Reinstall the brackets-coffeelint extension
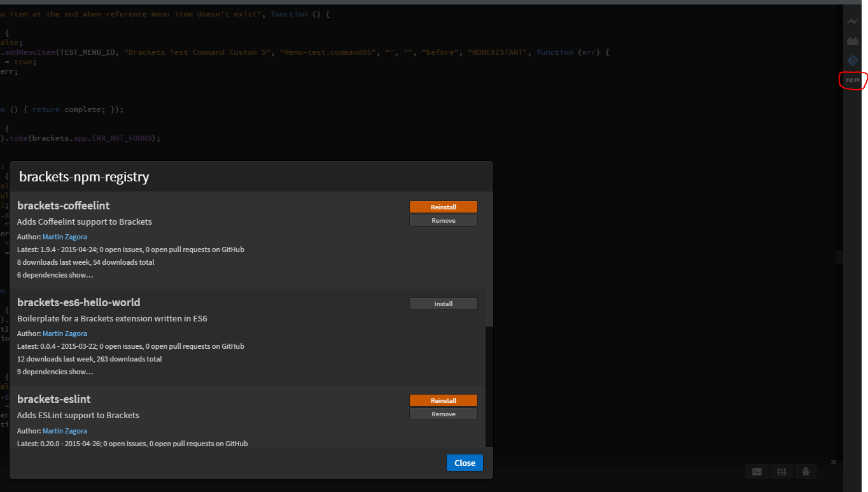The height and width of the screenshot is (492, 868). pyautogui.click(x=444, y=207)
